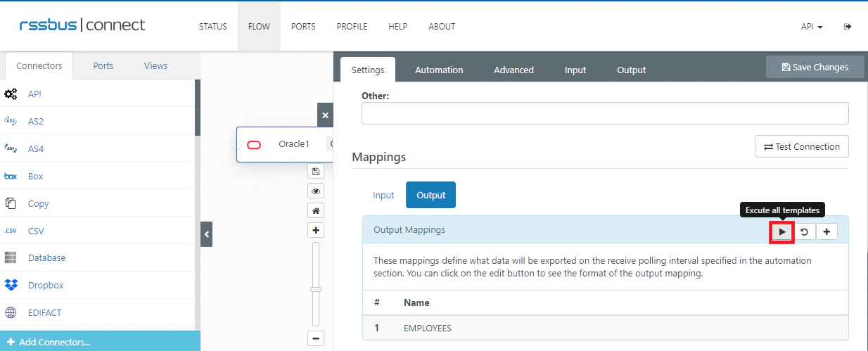Switch to Input mappings pill
The image size is (868, 351).
click(x=383, y=195)
